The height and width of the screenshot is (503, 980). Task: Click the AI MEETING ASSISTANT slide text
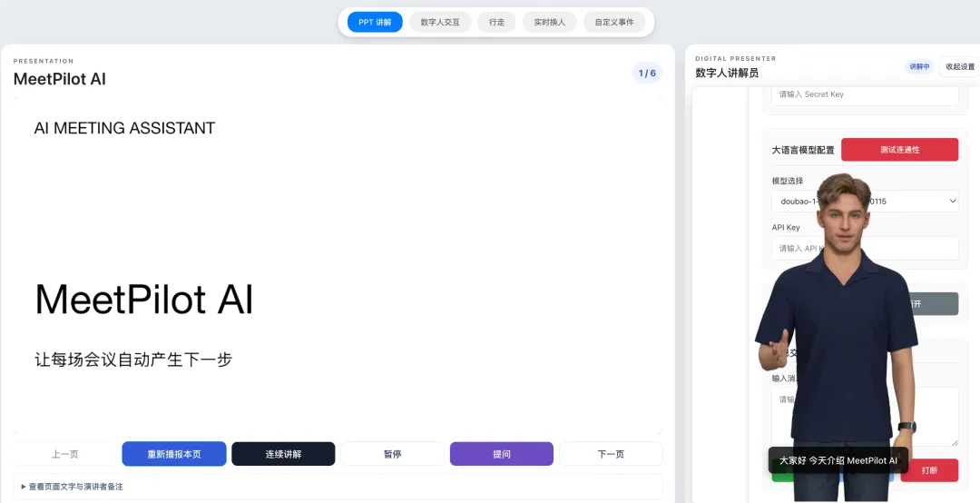(x=124, y=128)
